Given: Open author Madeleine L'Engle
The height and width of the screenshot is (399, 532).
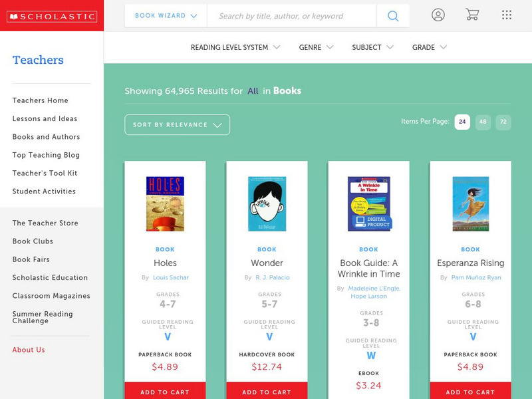Looking at the screenshot, I should click(x=374, y=289).
